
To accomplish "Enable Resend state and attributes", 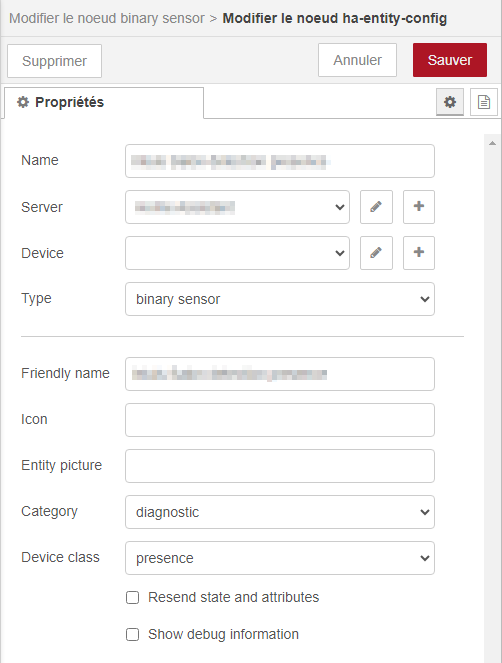I will pos(132,597).
